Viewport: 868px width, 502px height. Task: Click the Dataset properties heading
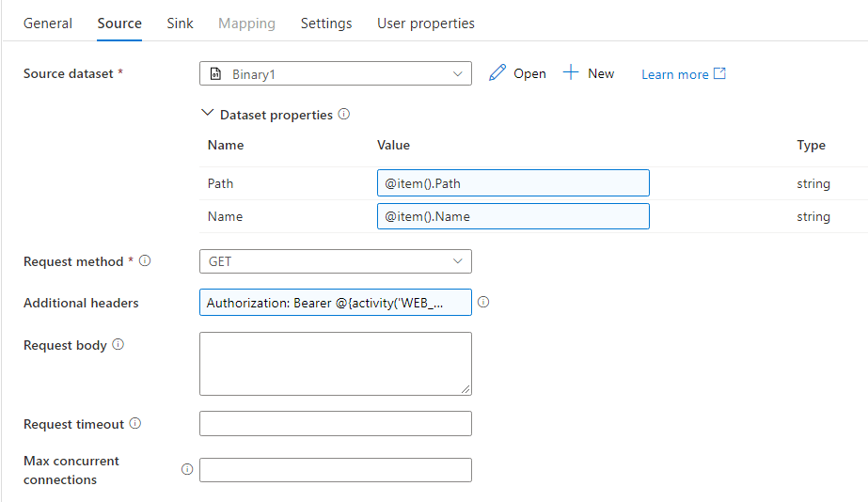[276, 115]
